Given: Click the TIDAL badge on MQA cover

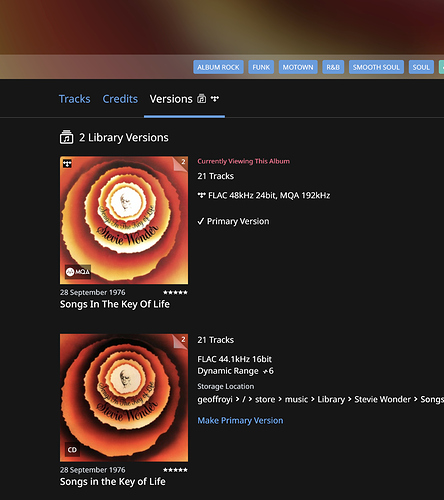Looking at the screenshot, I should 67,164.
